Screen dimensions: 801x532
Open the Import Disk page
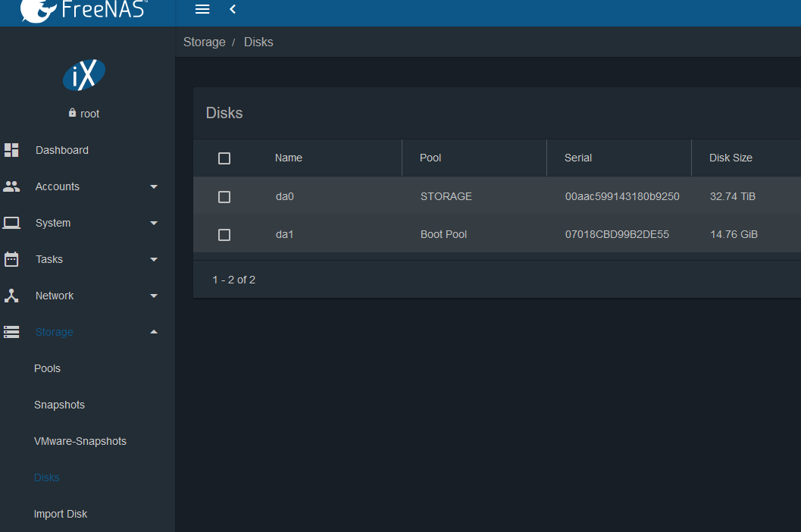tap(61, 514)
